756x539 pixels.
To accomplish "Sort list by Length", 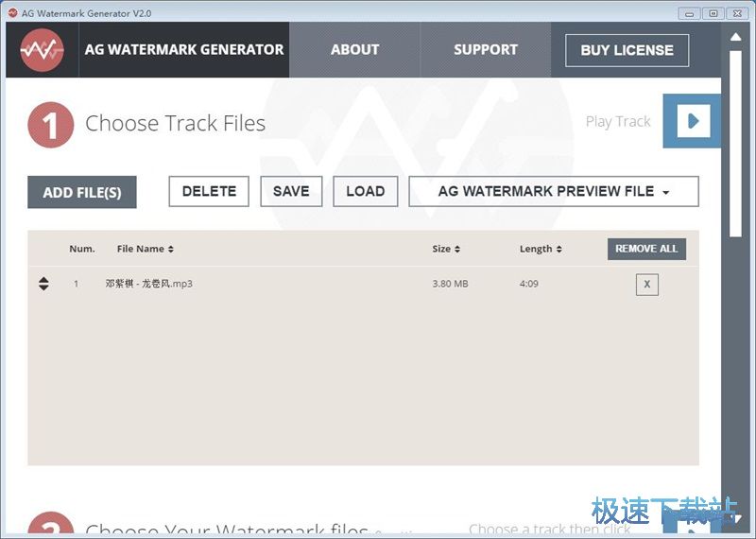I will click(x=541, y=249).
